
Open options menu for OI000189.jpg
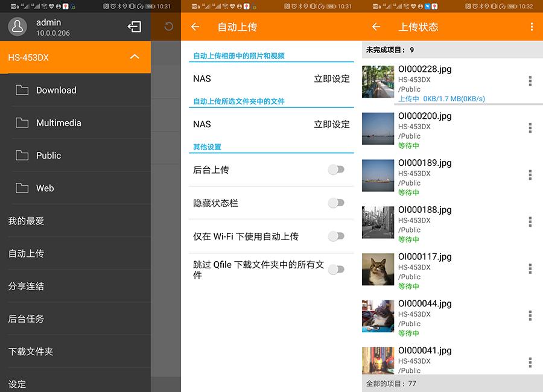pos(530,175)
